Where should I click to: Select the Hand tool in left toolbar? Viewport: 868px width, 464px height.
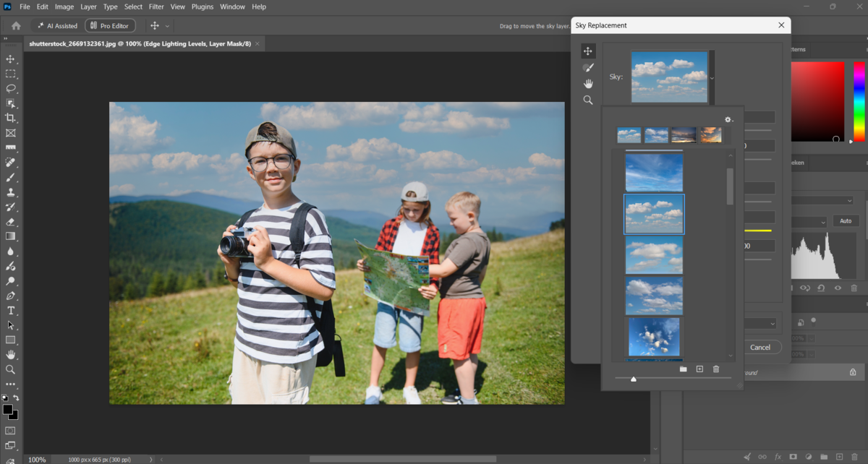click(x=10, y=355)
